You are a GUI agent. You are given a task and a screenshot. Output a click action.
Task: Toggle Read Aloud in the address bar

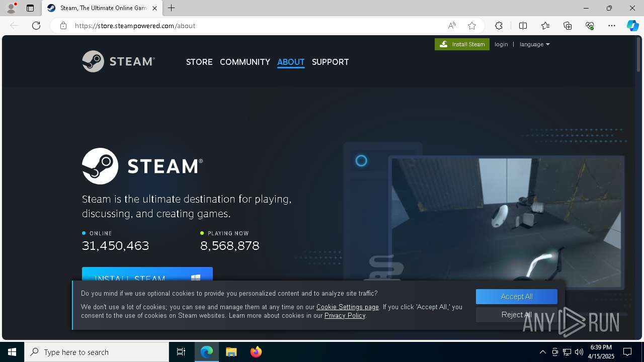coord(452,26)
